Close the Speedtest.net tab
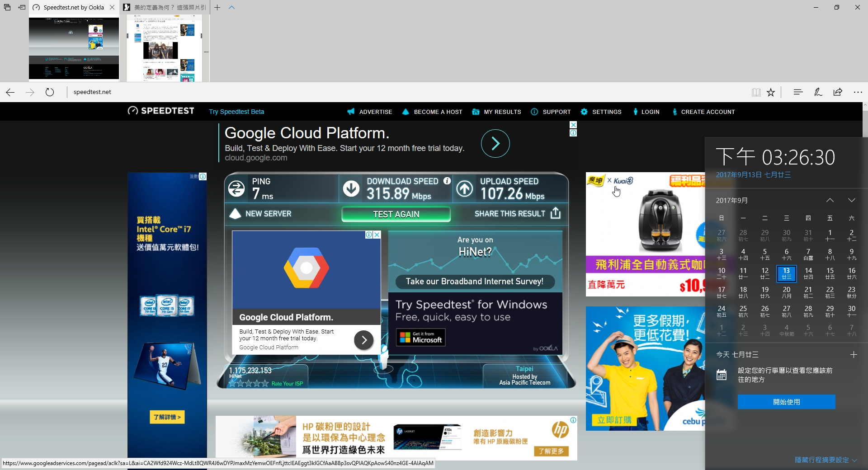This screenshot has width=868, height=470. click(112, 7)
